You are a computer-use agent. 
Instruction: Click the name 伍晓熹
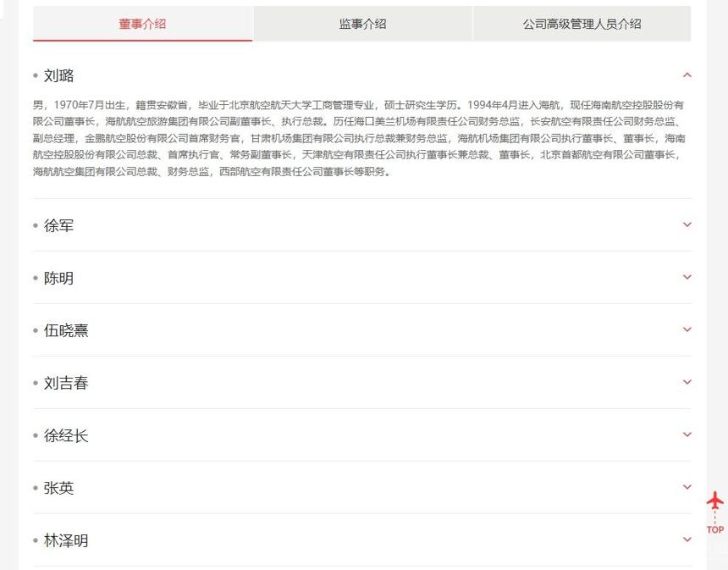point(66,330)
